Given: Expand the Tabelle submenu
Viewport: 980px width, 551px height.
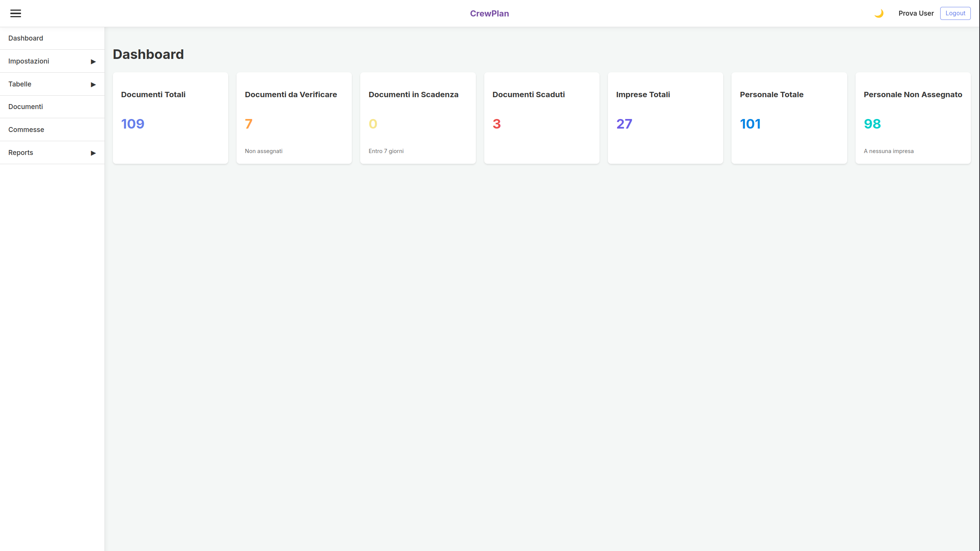Looking at the screenshot, I should [x=52, y=84].
